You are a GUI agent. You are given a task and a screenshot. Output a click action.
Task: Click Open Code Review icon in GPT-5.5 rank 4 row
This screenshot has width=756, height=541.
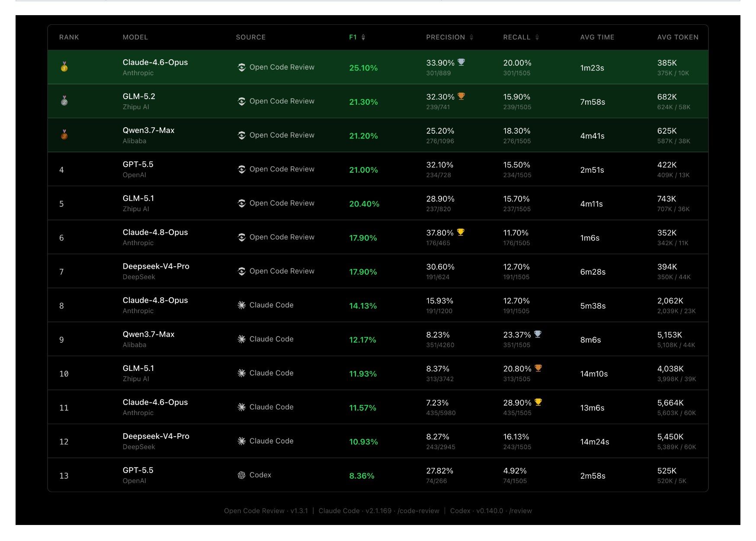pyautogui.click(x=242, y=169)
